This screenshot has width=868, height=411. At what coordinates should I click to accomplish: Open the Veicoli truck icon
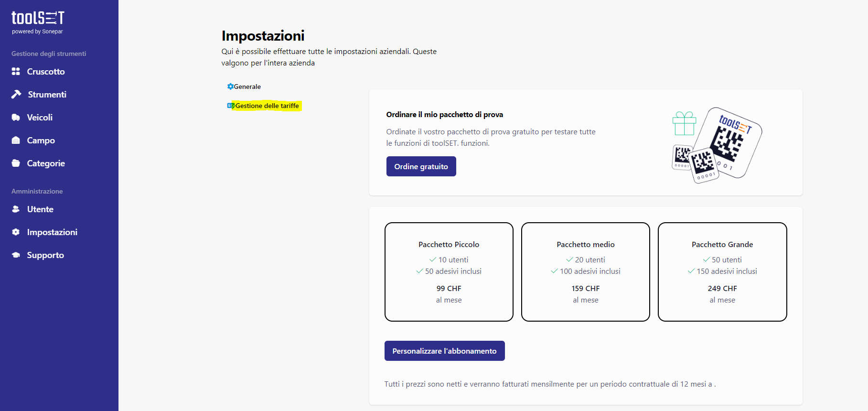pyautogui.click(x=16, y=117)
